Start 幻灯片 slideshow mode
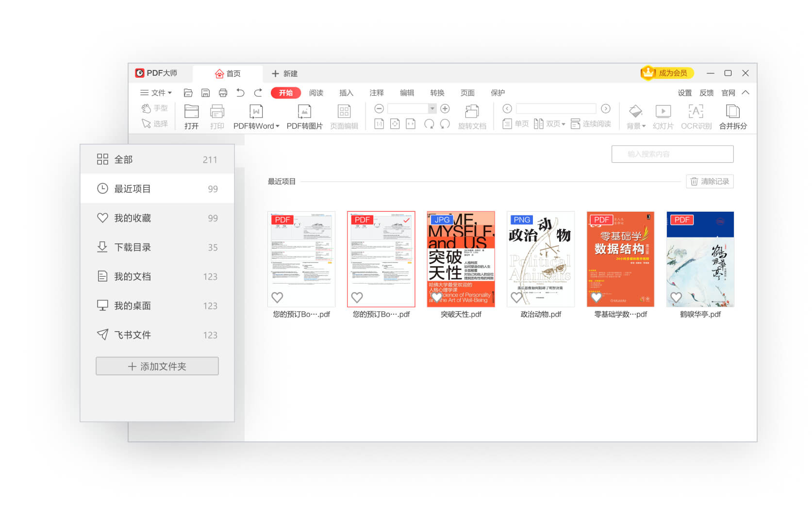The image size is (812, 505). pos(663,112)
